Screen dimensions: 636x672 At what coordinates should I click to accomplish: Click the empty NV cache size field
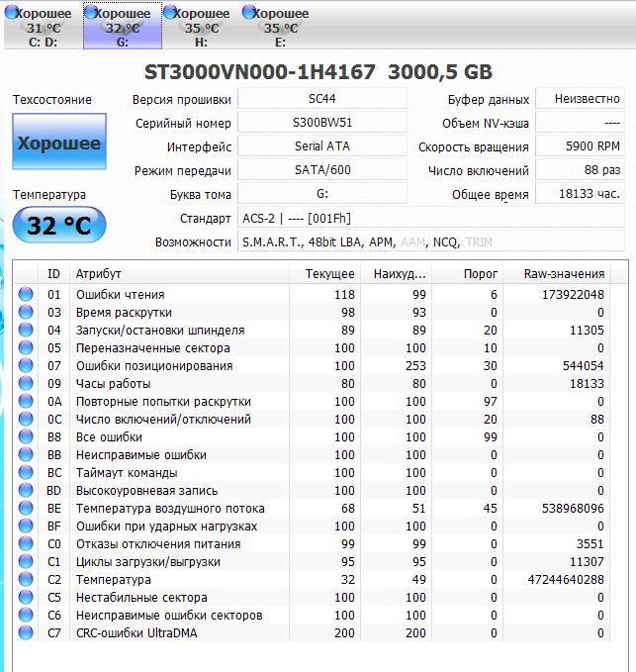(580, 123)
